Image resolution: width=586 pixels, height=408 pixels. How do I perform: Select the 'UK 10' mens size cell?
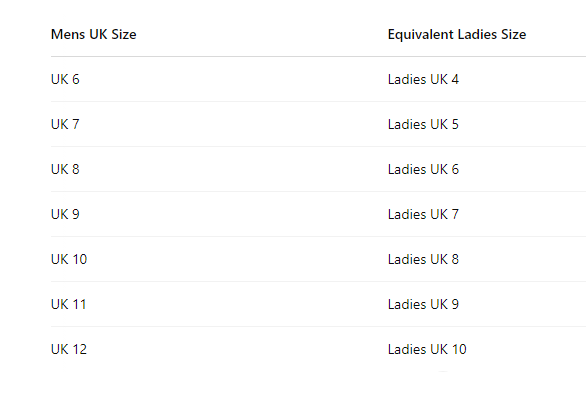click(x=69, y=259)
